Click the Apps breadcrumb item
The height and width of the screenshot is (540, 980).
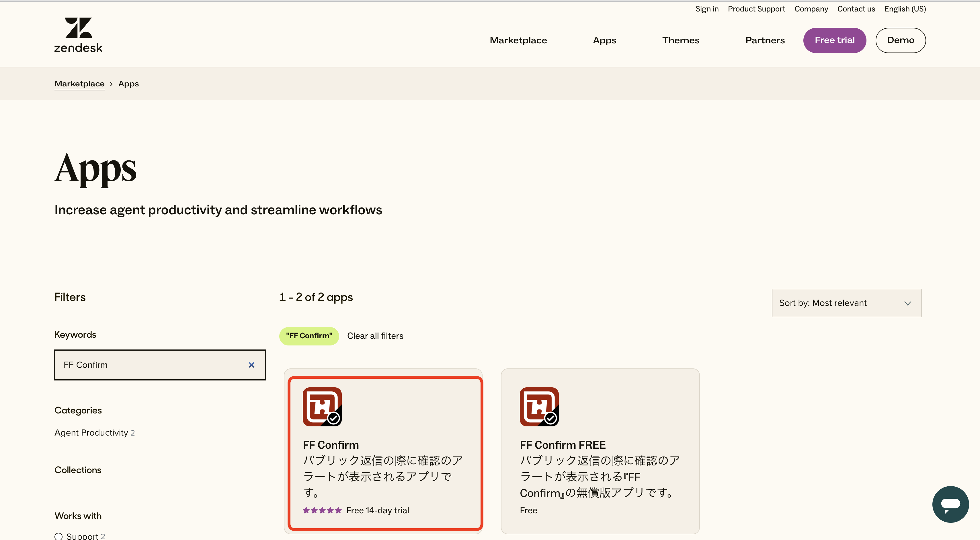[128, 84]
